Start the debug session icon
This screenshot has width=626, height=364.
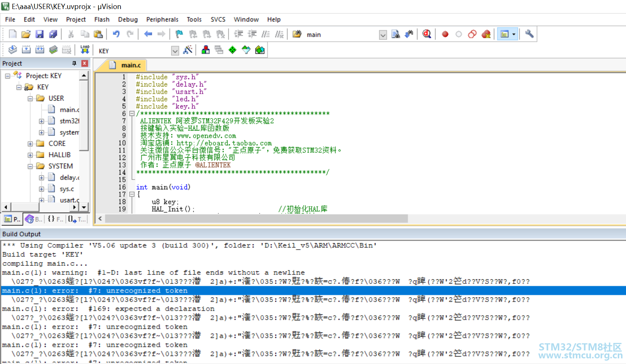pyautogui.click(x=427, y=34)
